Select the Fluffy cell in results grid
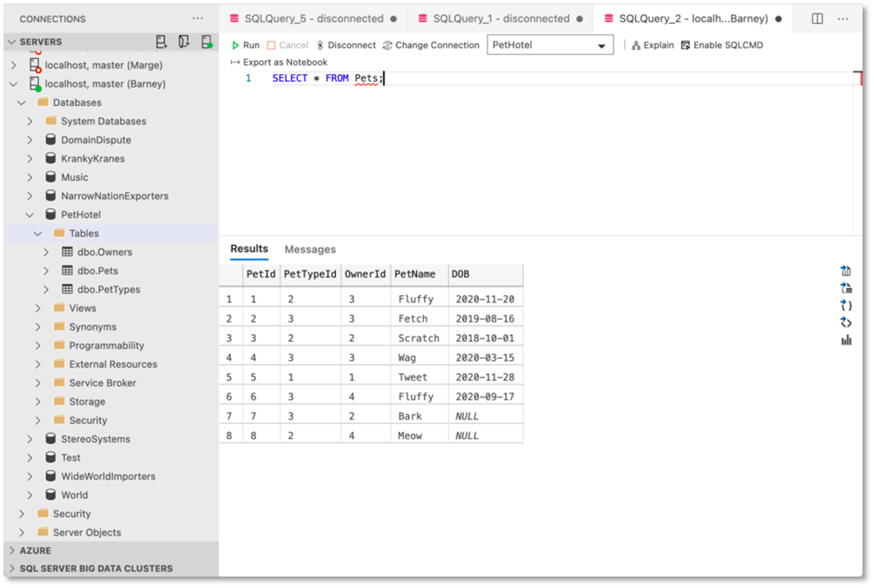 coord(415,299)
